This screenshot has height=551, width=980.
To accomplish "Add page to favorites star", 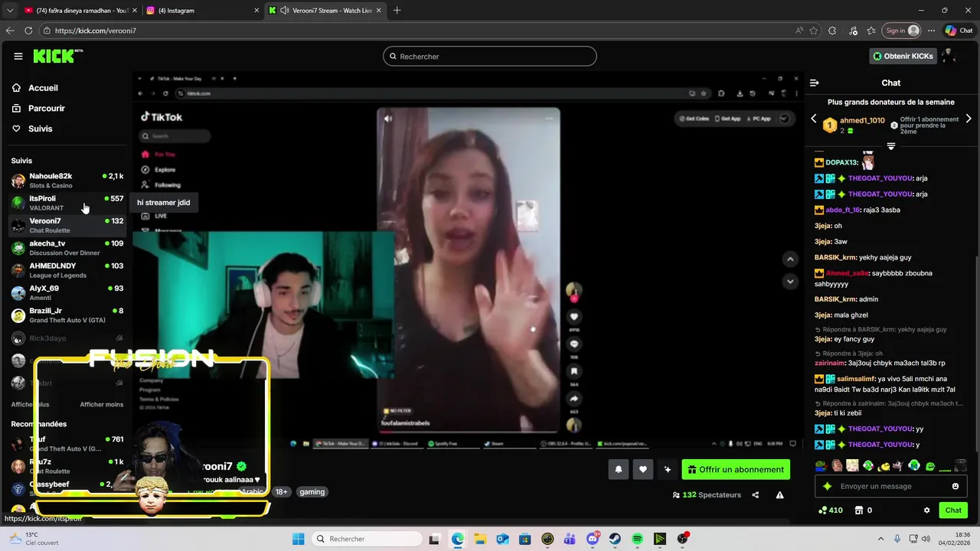I will click(813, 31).
